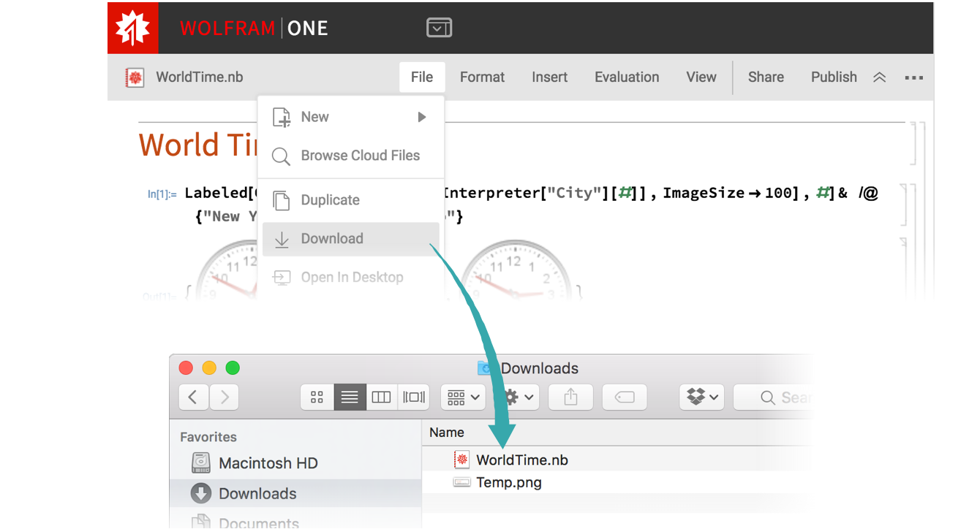Open the Finder arrange-by dropdown
This screenshot has height=529, width=980.
pos(463,397)
